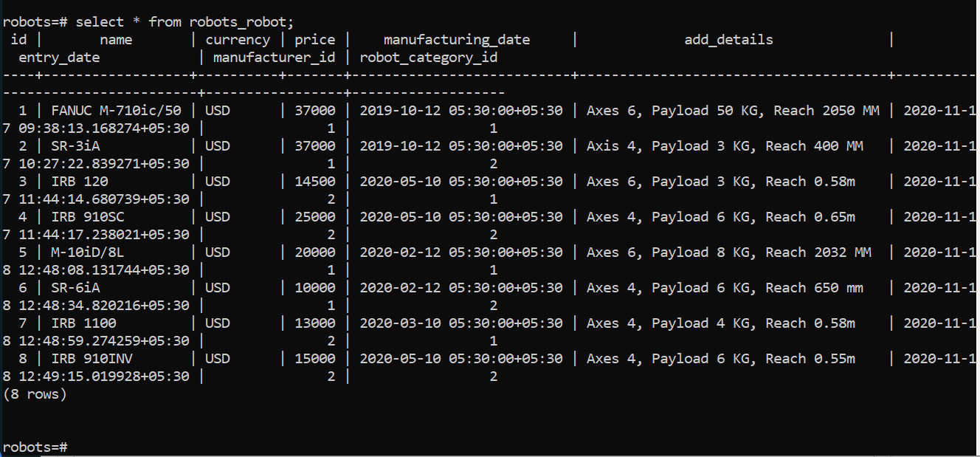Click the manufacturer_id column header

coord(274,58)
